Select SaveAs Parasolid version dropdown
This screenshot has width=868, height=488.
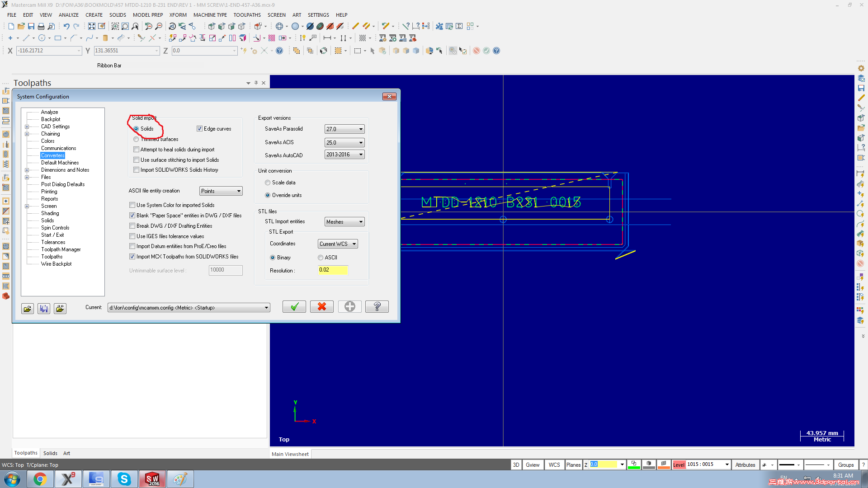344,129
